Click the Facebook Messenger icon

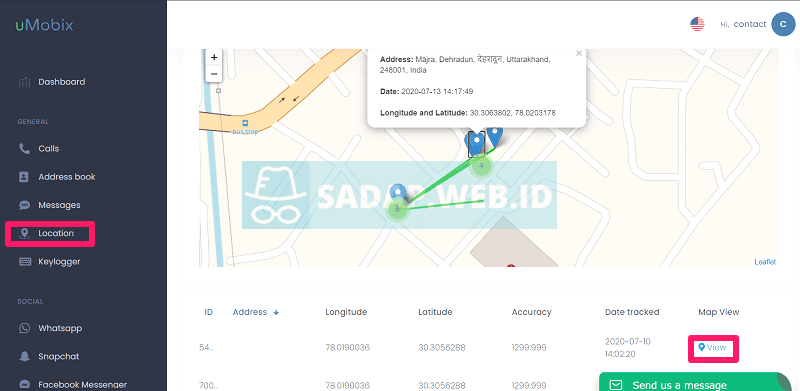pyautogui.click(x=24, y=384)
